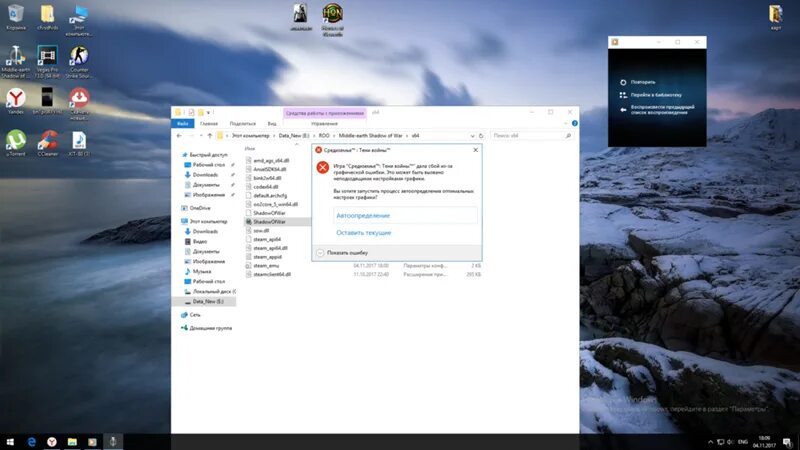
Task: Select the amd_ags_x64.dll file
Action: (x=268, y=161)
